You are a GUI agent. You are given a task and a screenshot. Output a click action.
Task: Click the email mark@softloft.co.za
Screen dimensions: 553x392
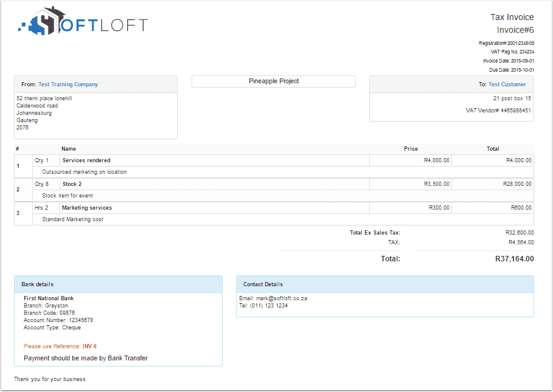coord(282,298)
